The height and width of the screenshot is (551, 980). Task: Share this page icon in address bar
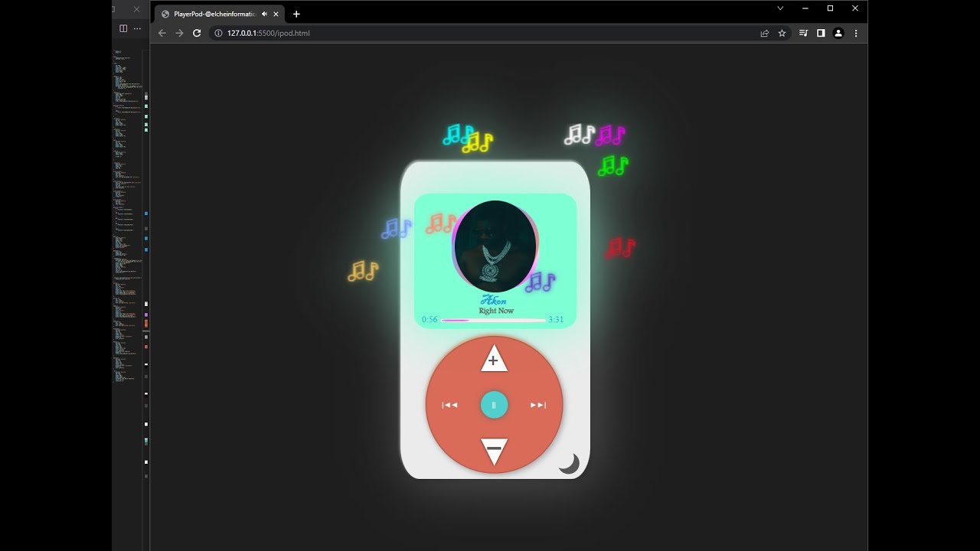tap(764, 33)
